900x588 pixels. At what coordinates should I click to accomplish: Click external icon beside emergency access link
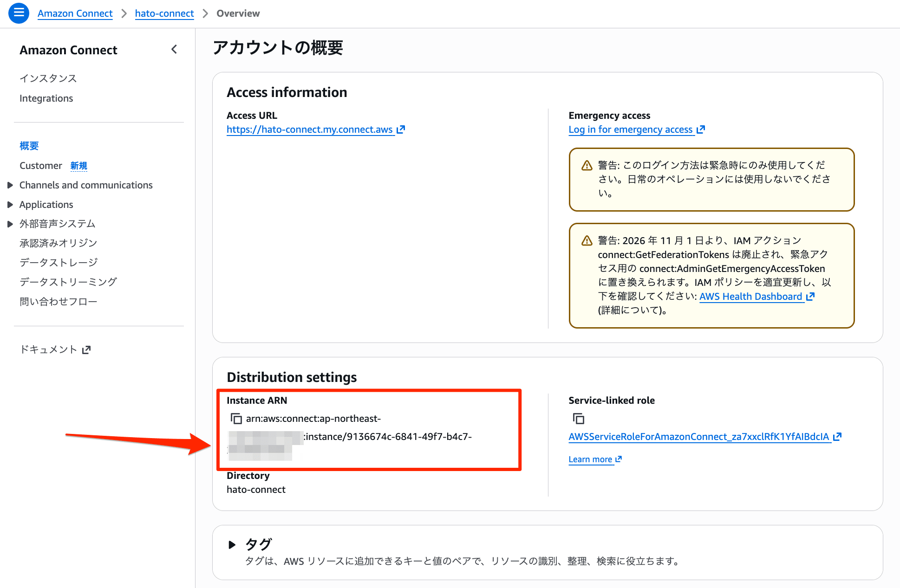point(701,129)
